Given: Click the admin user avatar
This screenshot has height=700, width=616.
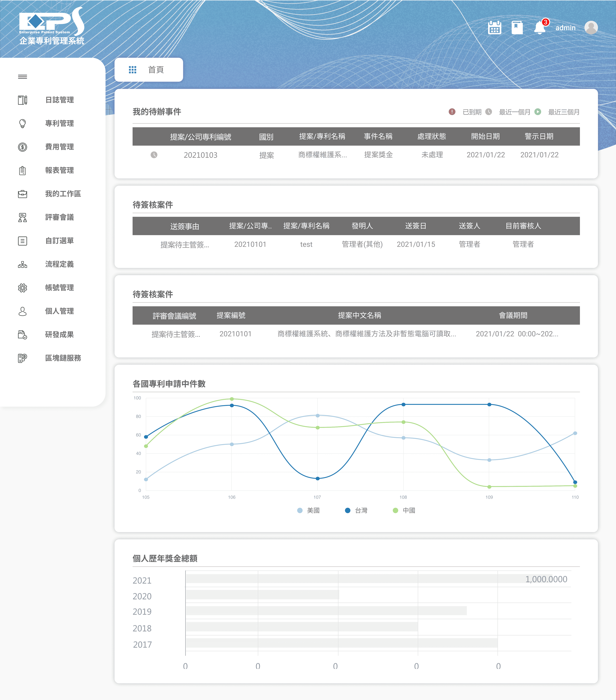Looking at the screenshot, I should tap(591, 27).
